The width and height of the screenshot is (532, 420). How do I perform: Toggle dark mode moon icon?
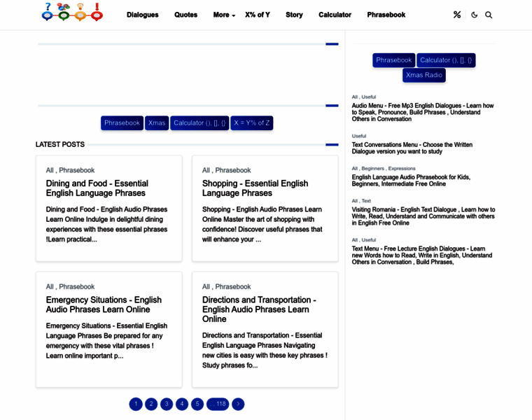pyautogui.click(x=475, y=15)
